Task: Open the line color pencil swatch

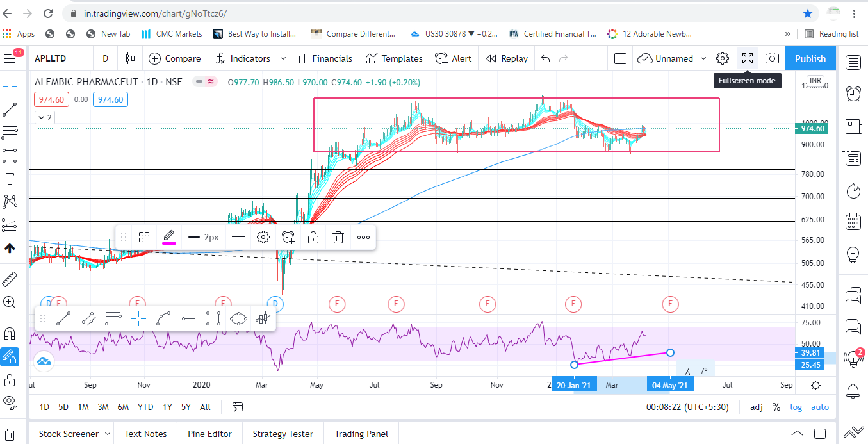Action: [x=169, y=237]
